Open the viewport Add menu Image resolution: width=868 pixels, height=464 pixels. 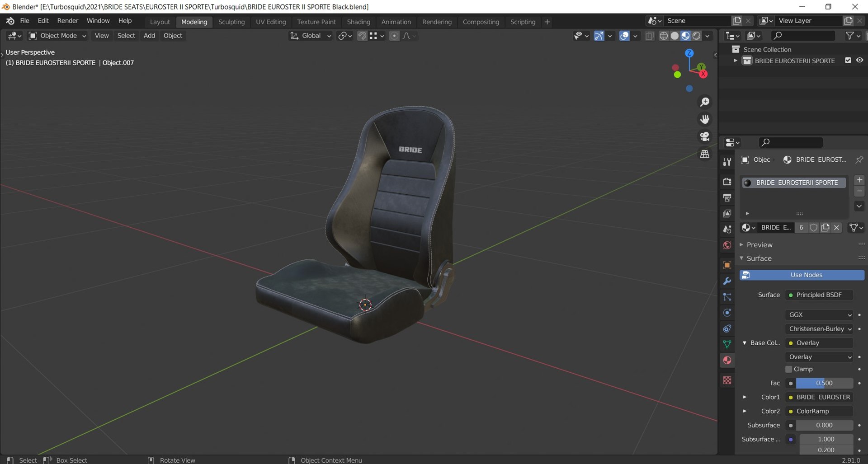pos(149,36)
